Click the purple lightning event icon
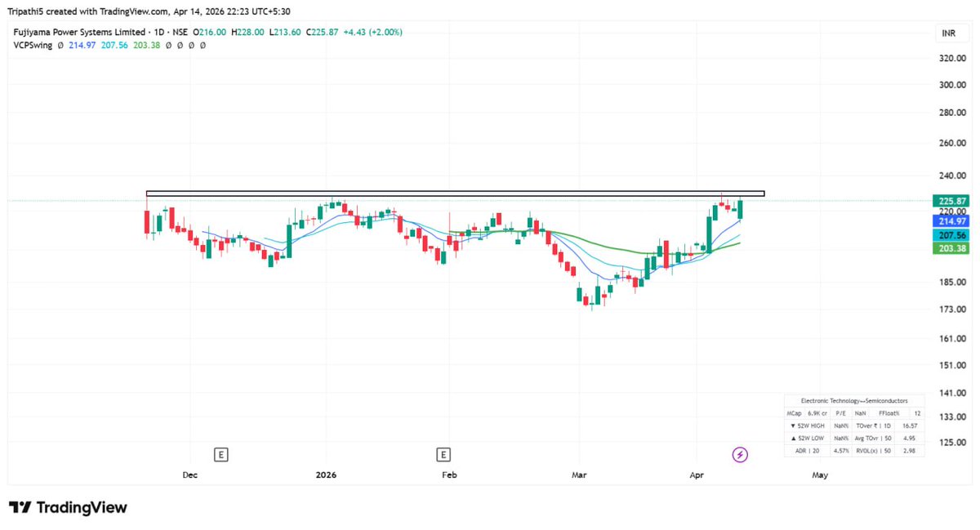The image size is (980, 530). coord(740,454)
